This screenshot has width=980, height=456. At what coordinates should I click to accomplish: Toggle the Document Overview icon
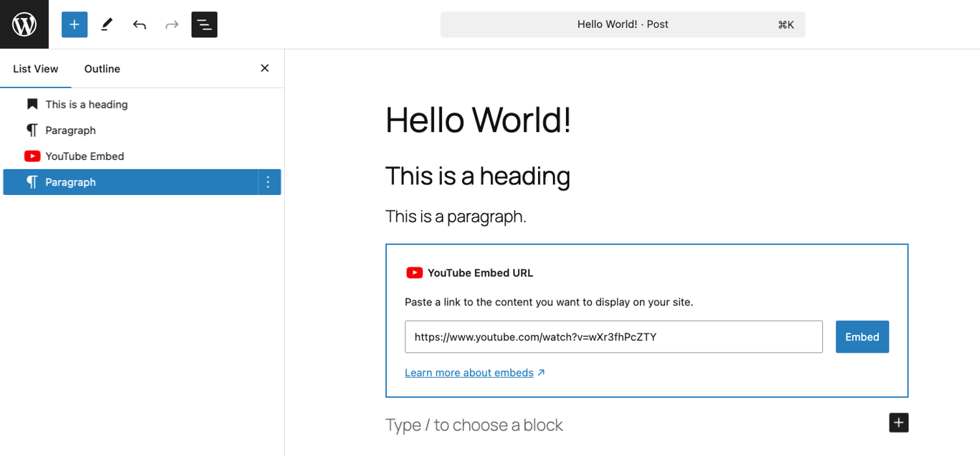click(x=204, y=24)
